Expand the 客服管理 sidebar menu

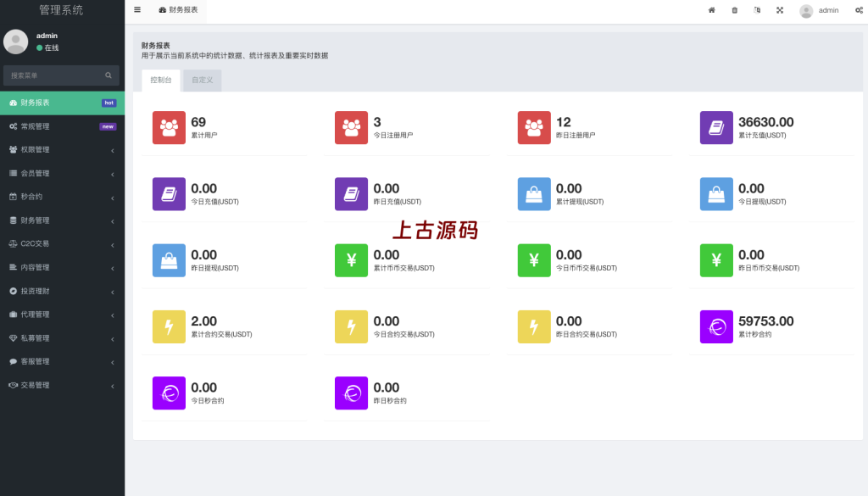click(62, 361)
